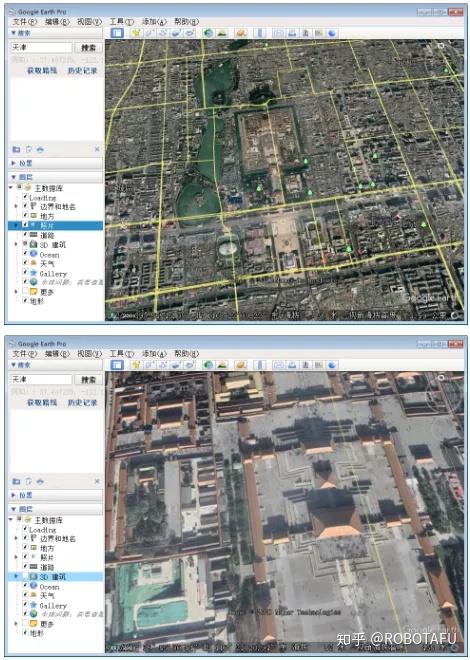Click 历史记录 link in lower window
This screenshot has height=660, width=470.
[82, 403]
